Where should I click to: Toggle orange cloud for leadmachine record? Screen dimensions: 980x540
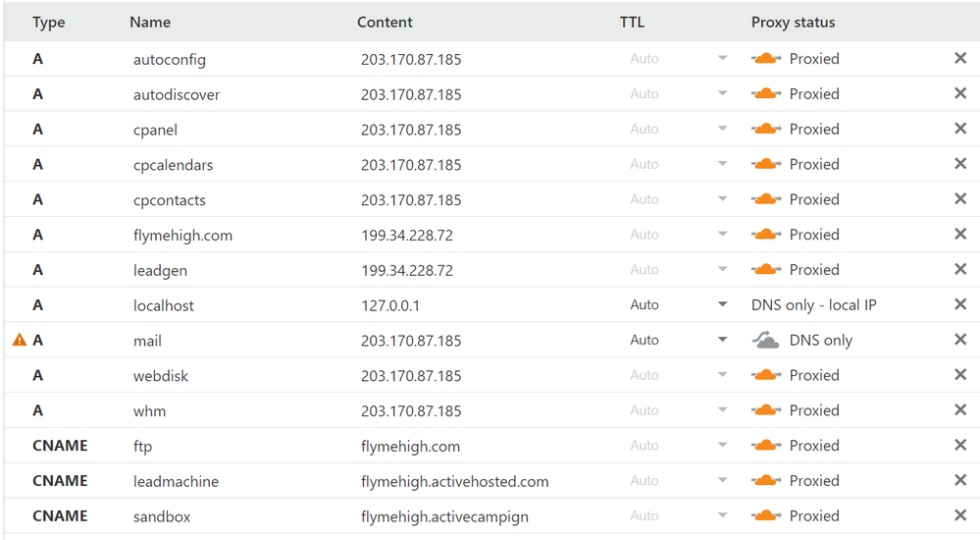point(766,481)
